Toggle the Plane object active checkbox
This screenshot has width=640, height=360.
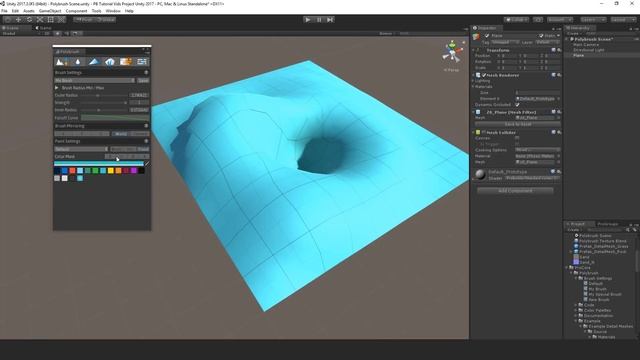point(487,36)
